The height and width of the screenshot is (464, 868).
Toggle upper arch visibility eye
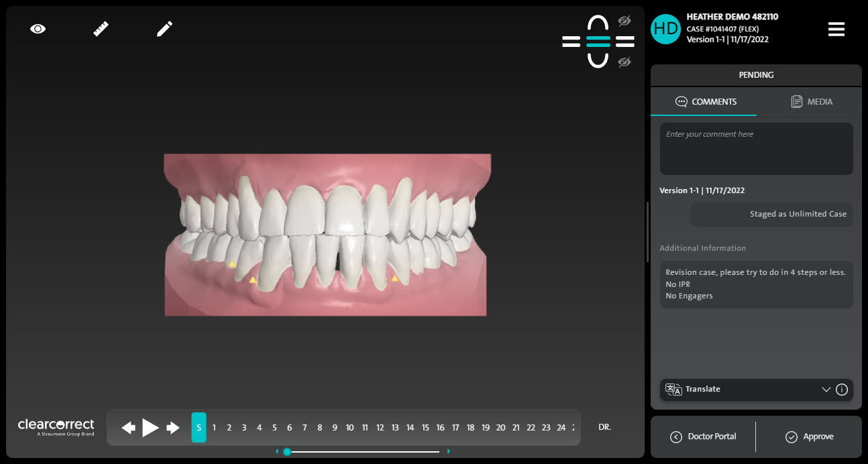625,21
